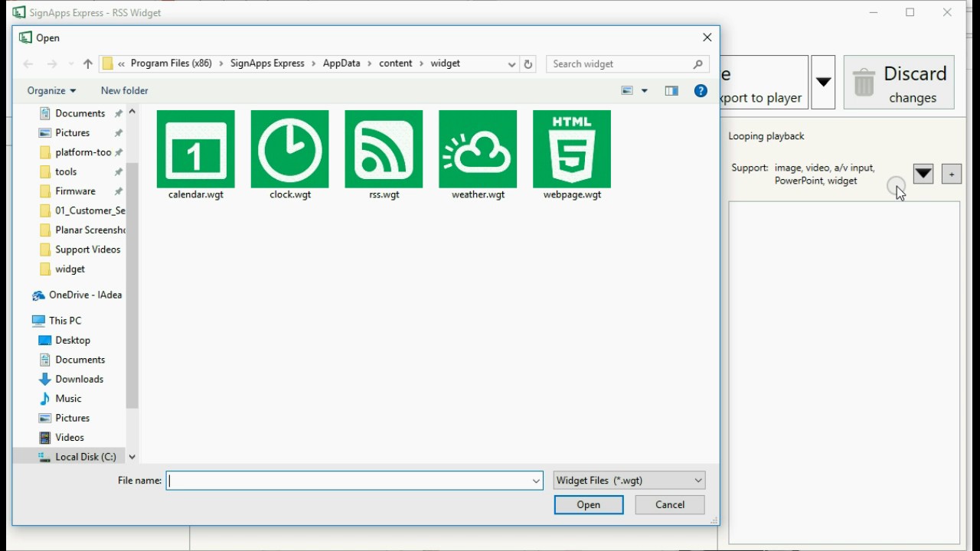Screen dimensions: 980x551
Task: Go up one folder level
Action: tap(87, 64)
